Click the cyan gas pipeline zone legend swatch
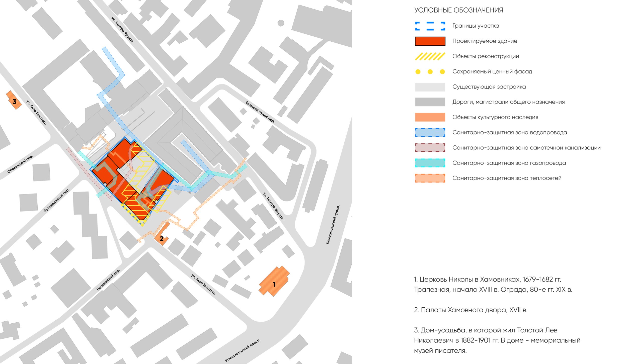This screenshot has height=364, width=627. pos(430,163)
